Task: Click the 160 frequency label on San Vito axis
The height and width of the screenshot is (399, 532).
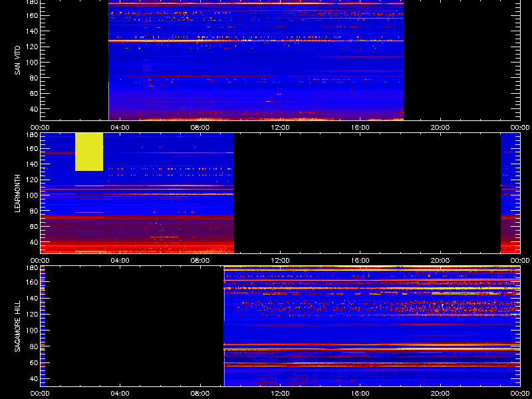Action: coord(32,15)
